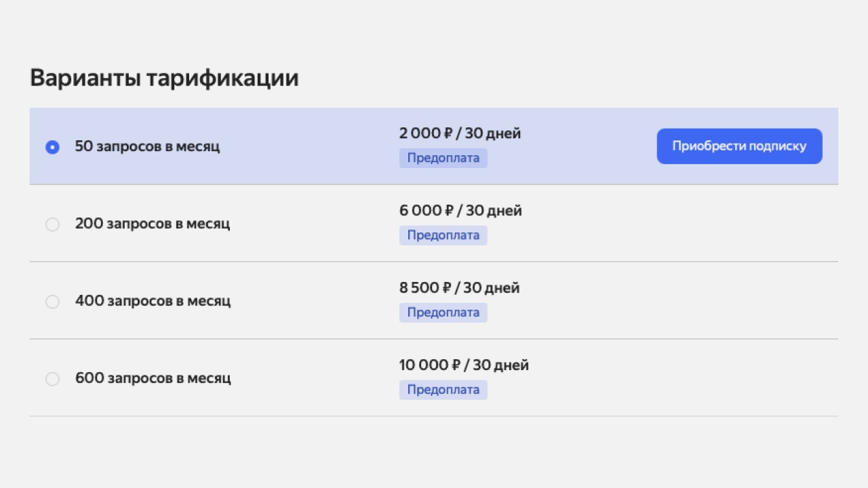This screenshot has width=868, height=488.
Task: Click Предоплата under the 10 000 ₽ price
Action: [443, 390]
